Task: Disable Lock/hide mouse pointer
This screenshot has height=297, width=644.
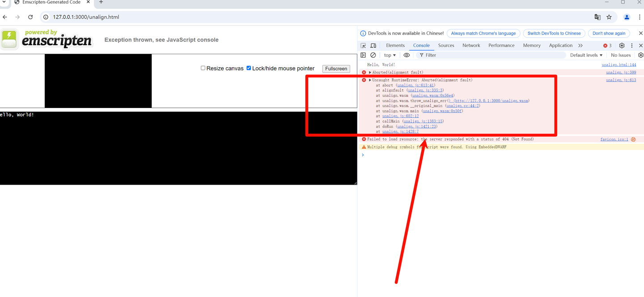Action: [249, 68]
